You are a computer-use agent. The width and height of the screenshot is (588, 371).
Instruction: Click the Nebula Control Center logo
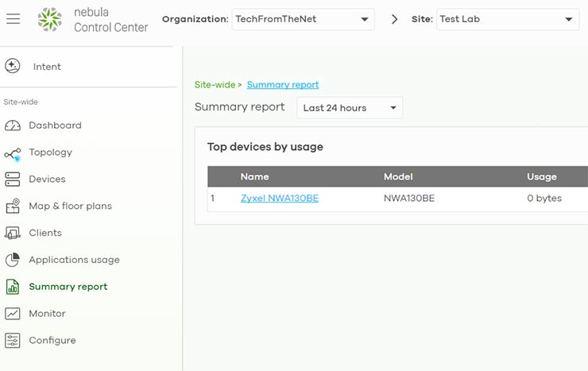[50, 20]
